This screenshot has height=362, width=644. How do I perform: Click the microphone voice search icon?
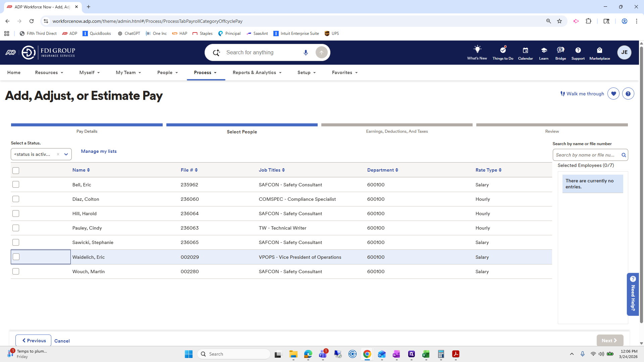306,53
